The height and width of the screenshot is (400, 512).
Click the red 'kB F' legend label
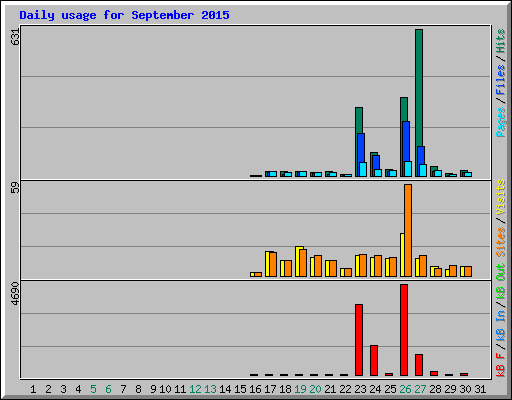coord(500,365)
